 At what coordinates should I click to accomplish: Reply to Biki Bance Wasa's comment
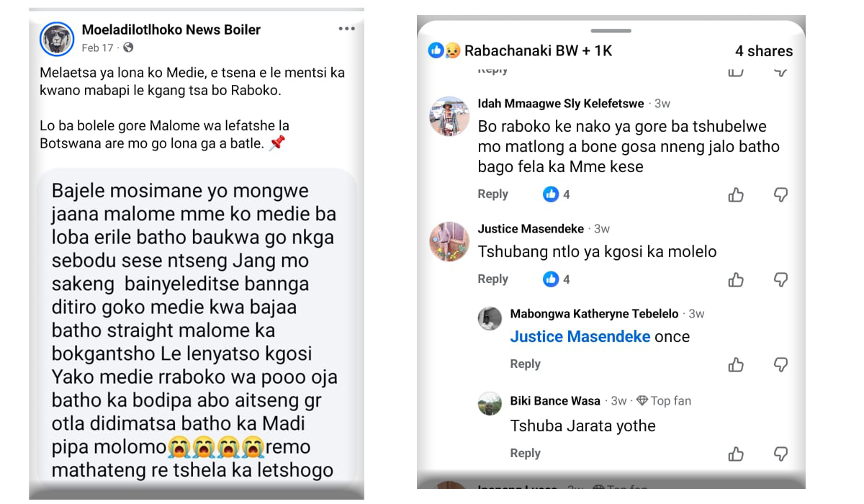525,453
